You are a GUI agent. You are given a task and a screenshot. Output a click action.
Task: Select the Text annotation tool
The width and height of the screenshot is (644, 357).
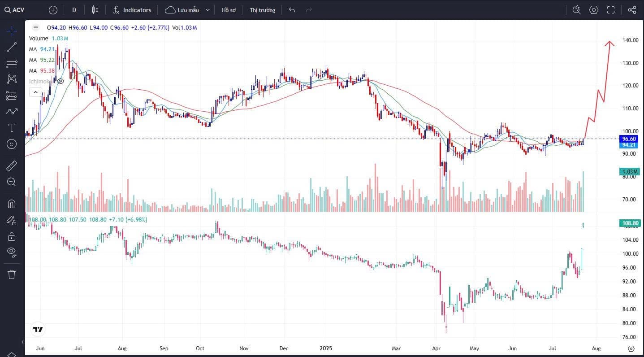pos(12,128)
